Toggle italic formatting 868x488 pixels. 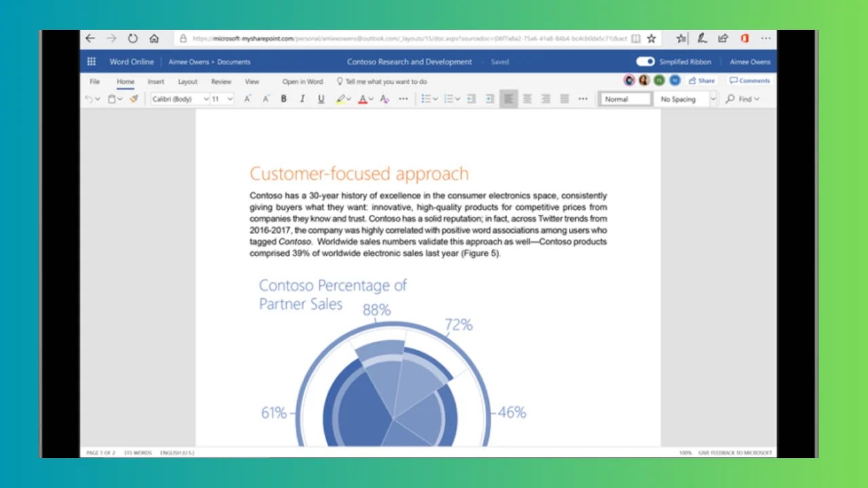302,99
